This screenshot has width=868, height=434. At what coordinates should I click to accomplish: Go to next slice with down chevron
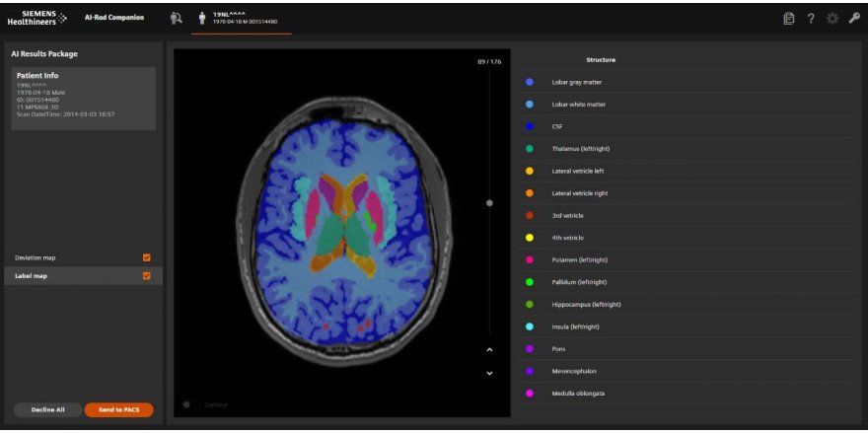[489, 372]
